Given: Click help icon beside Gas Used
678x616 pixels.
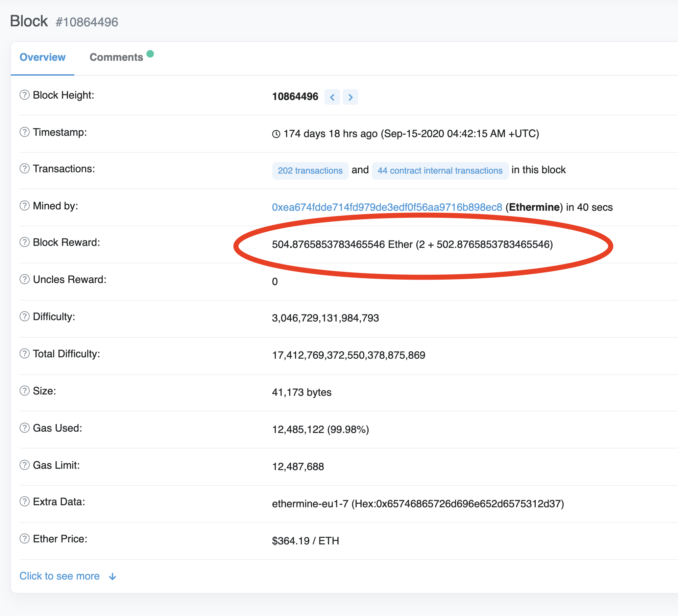Looking at the screenshot, I should pyautogui.click(x=24, y=428).
